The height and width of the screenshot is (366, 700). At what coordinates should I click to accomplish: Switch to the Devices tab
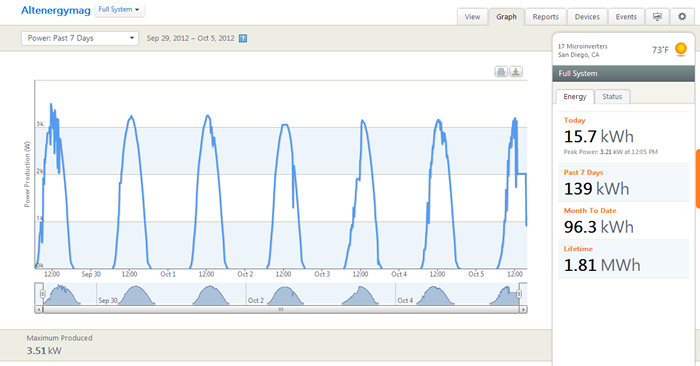[587, 17]
